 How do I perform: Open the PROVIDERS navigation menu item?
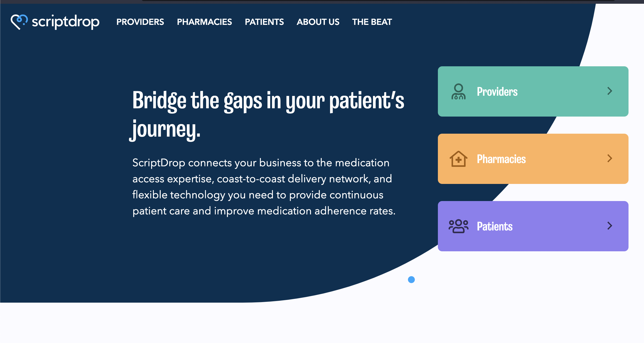tap(140, 22)
